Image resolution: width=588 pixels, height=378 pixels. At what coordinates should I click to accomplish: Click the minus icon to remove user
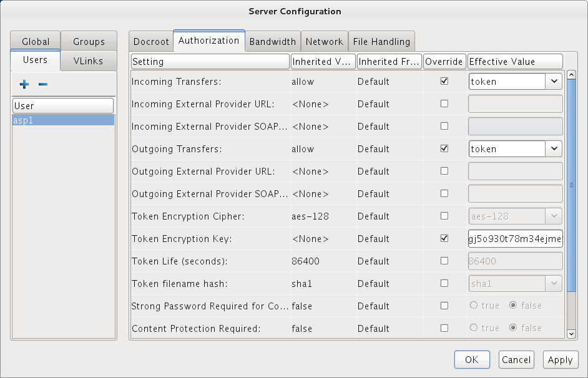[x=43, y=84]
